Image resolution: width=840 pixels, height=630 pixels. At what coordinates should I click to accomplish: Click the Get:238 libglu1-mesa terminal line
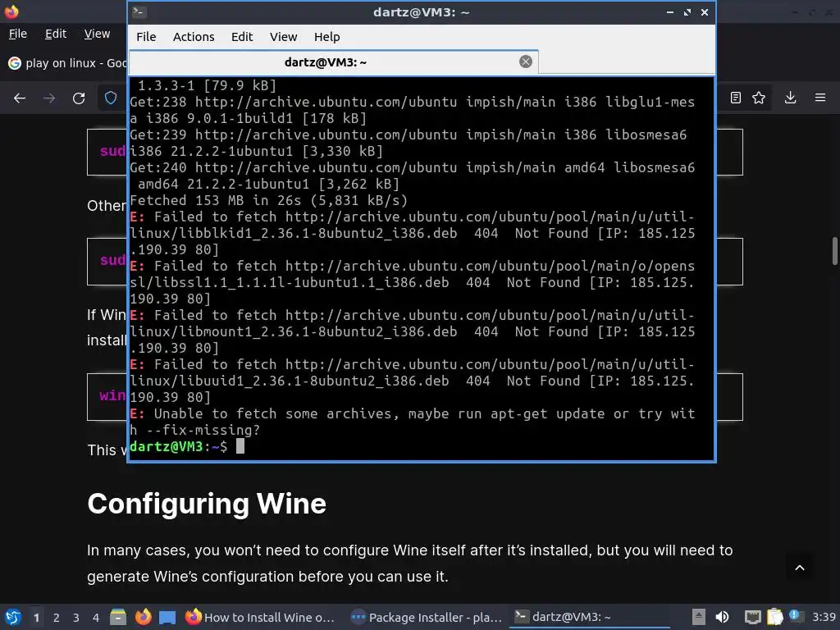413,110
